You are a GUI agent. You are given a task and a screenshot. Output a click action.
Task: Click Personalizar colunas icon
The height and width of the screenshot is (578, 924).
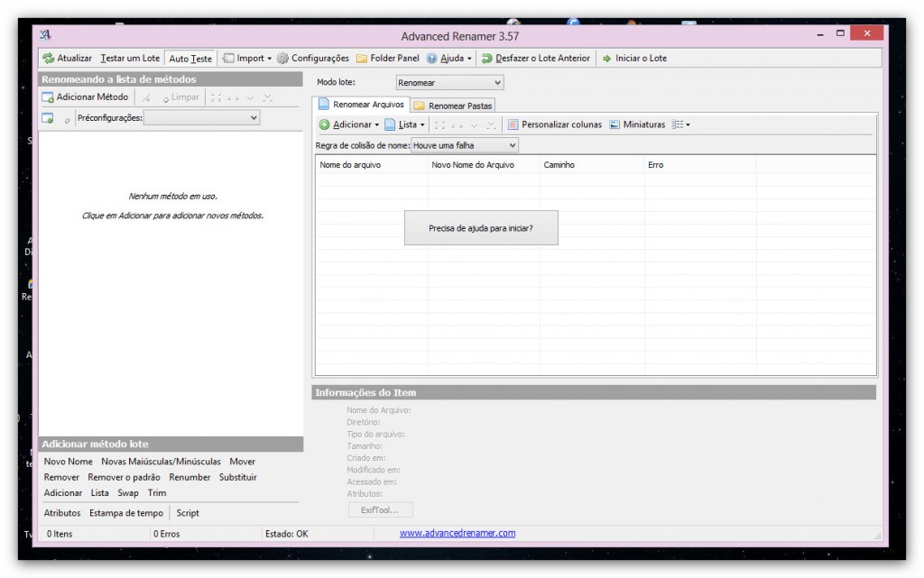(x=513, y=124)
